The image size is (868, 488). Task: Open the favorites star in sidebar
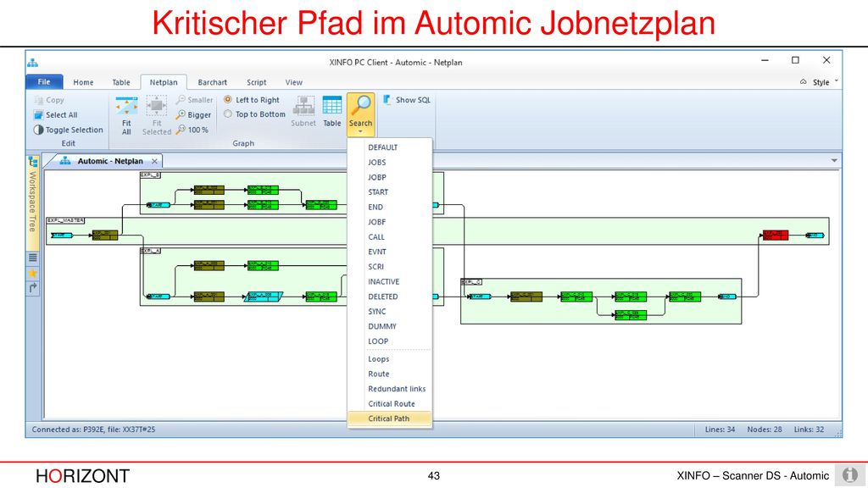coord(33,273)
